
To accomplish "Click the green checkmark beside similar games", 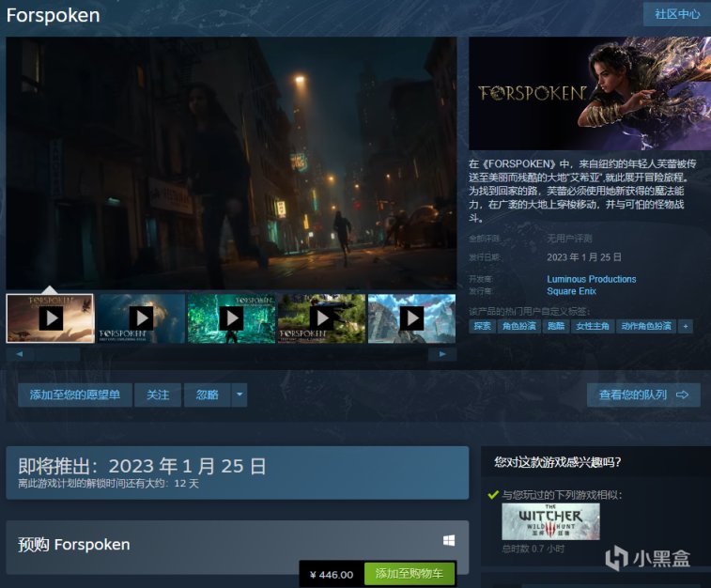I will pos(493,495).
